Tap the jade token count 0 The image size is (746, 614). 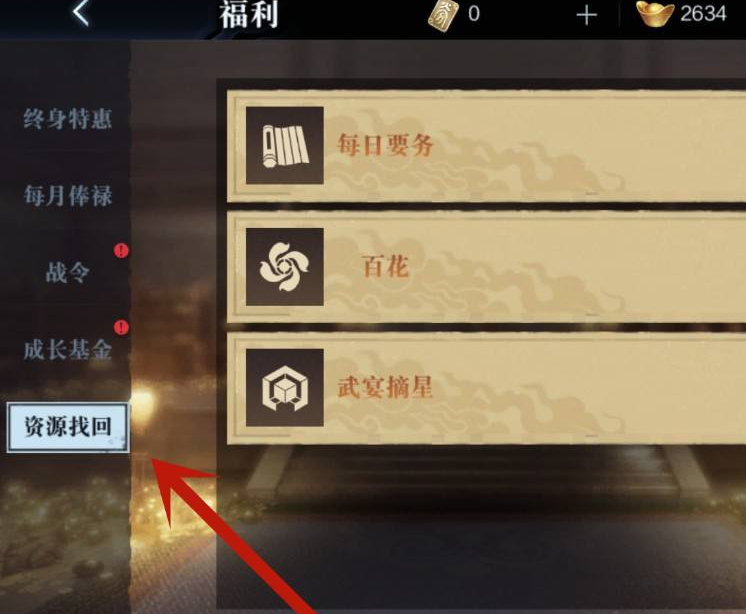(x=474, y=14)
